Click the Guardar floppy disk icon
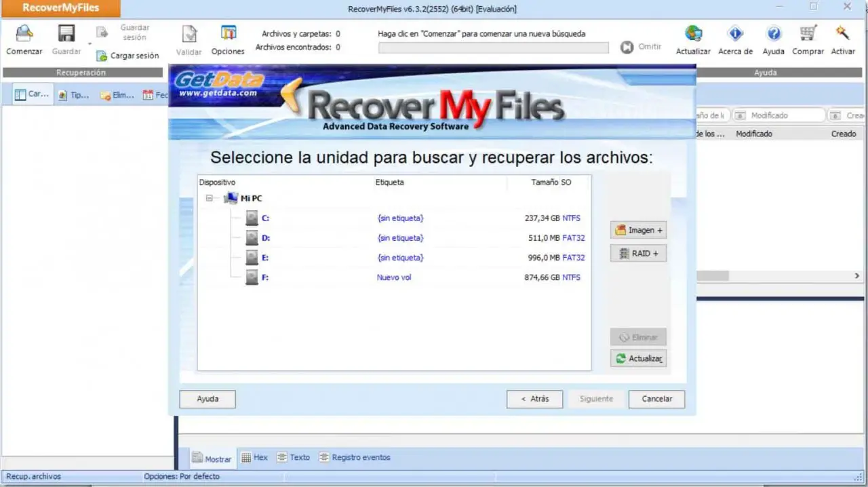This screenshot has width=868, height=487. [x=66, y=34]
